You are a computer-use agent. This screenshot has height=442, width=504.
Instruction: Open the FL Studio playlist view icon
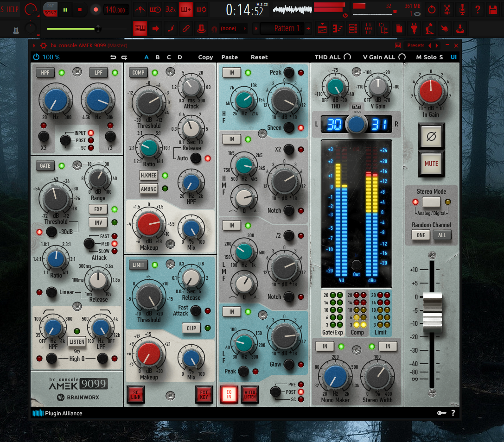322,29
